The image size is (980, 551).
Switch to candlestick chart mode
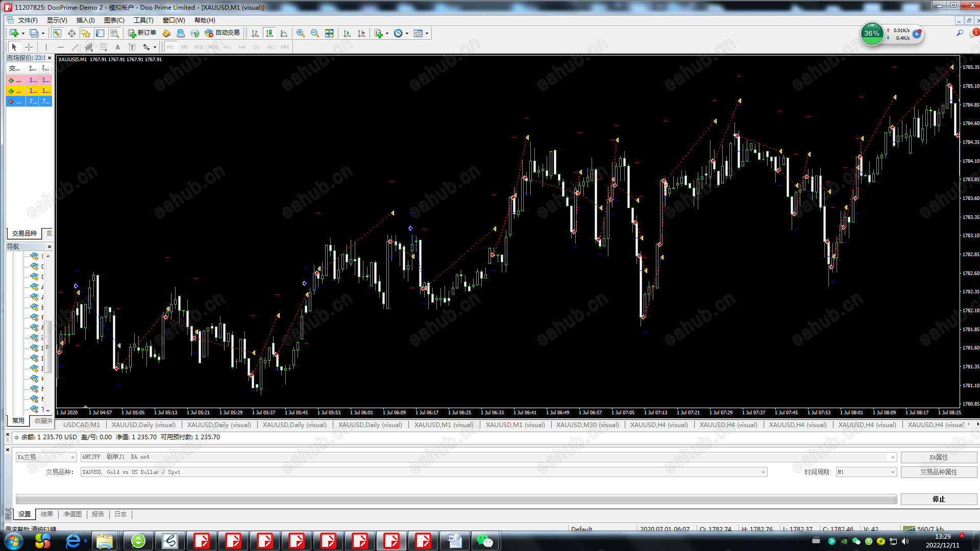coord(269,33)
